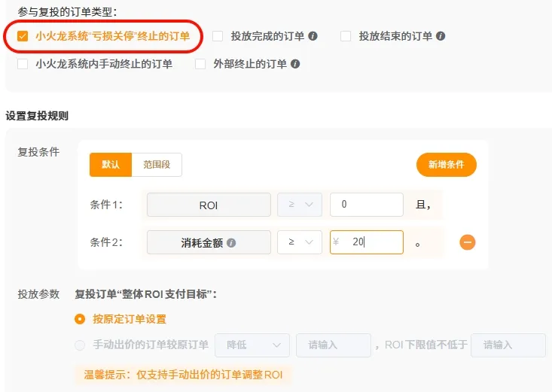This screenshot has height=392, width=552.
Task: Open condition 2 operator dropdown
Action: (300, 242)
